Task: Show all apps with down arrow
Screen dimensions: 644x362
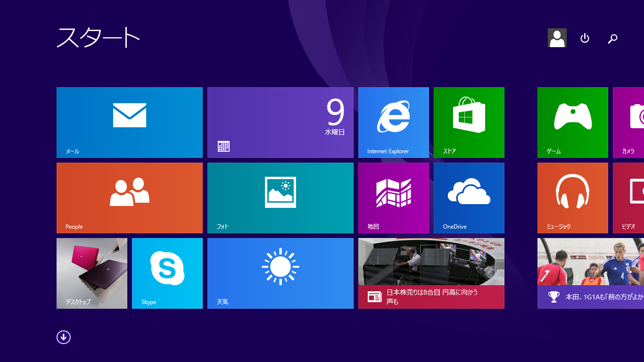Action: (x=64, y=337)
